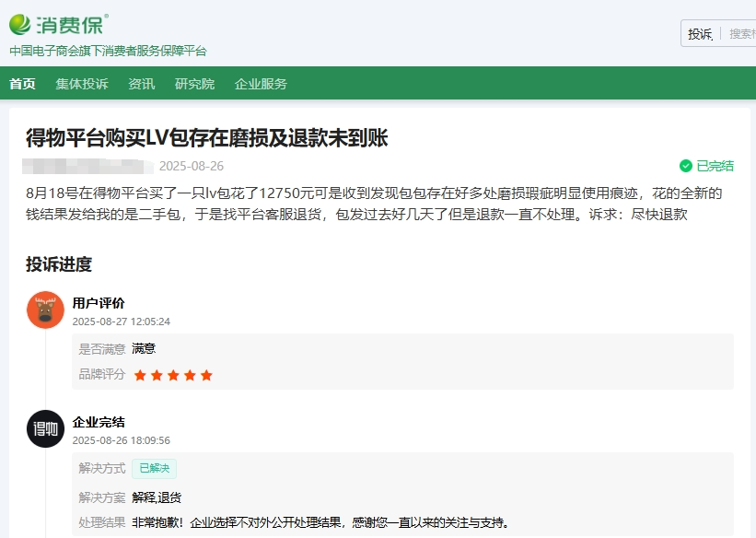
Task: Select 企业服务 in the green navigation bar
Action: click(x=261, y=84)
